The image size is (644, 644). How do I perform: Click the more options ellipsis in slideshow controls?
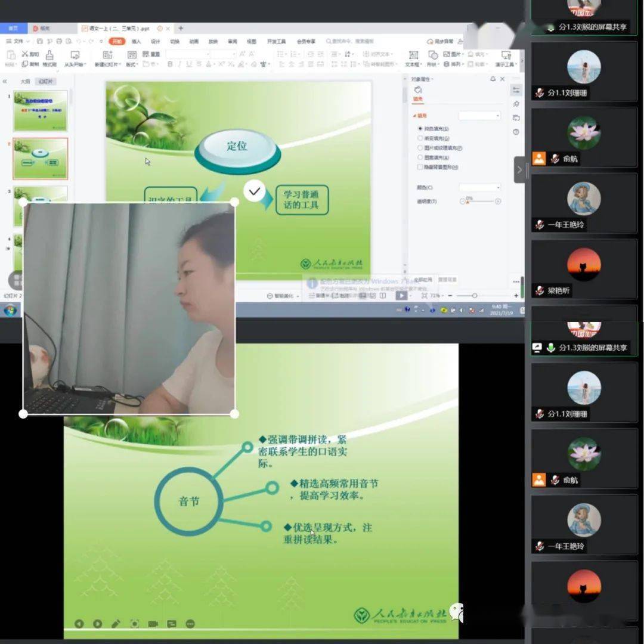190,624
